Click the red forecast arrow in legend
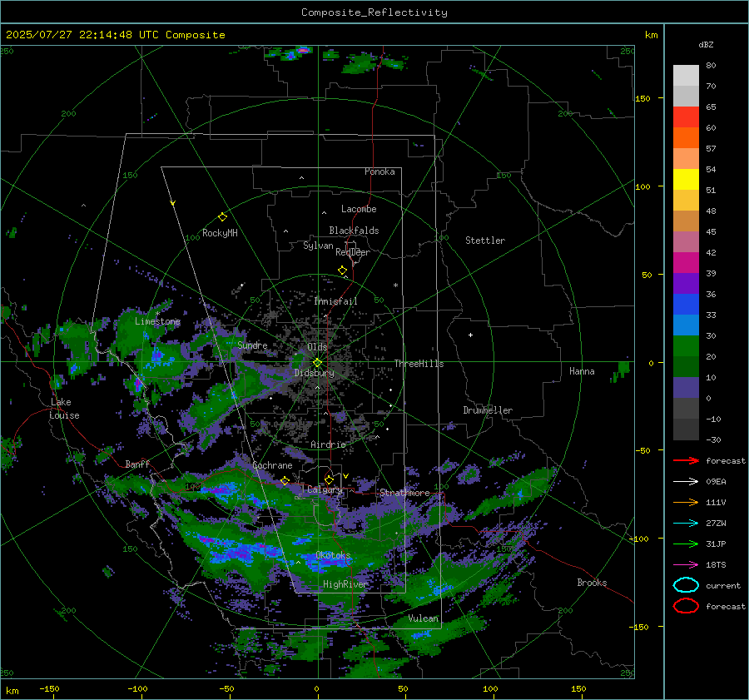This screenshot has height=700, width=749. click(686, 460)
